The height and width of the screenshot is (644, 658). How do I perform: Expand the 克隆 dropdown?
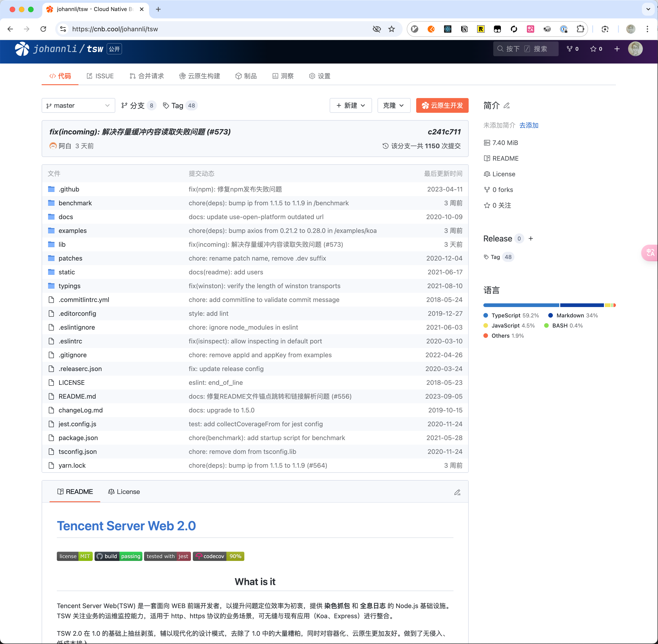pos(394,105)
